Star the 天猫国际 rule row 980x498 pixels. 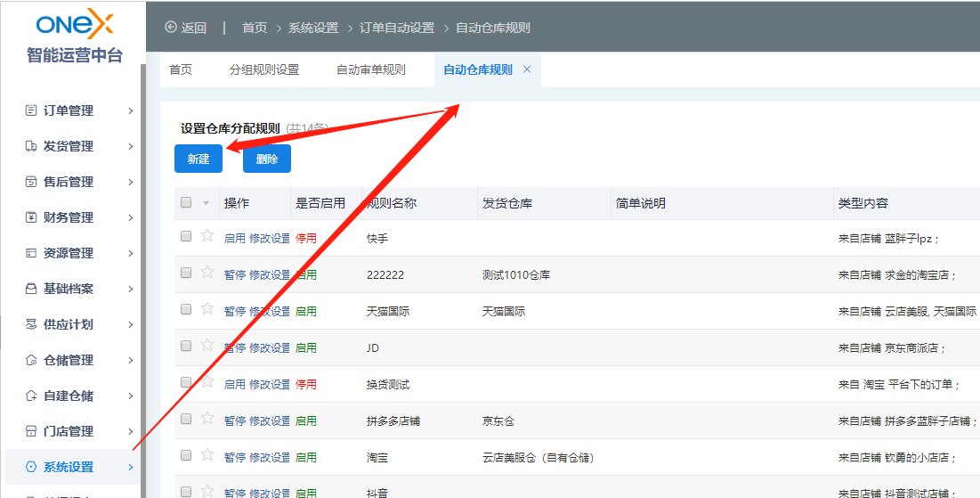pos(207,308)
